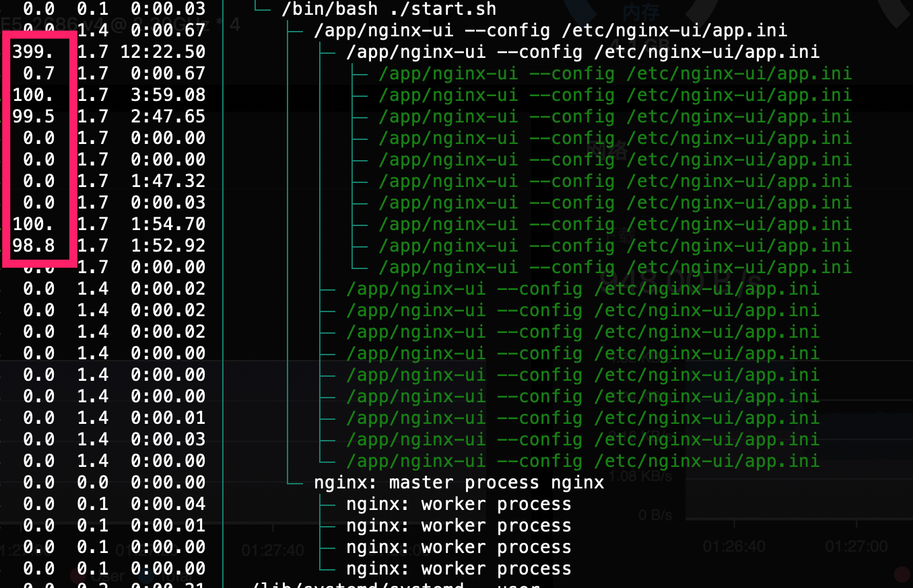The width and height of the screenshot is (913, 588).
Task: Select nginx-ui command in the 2:47.65 row
Action: [615, 116]
